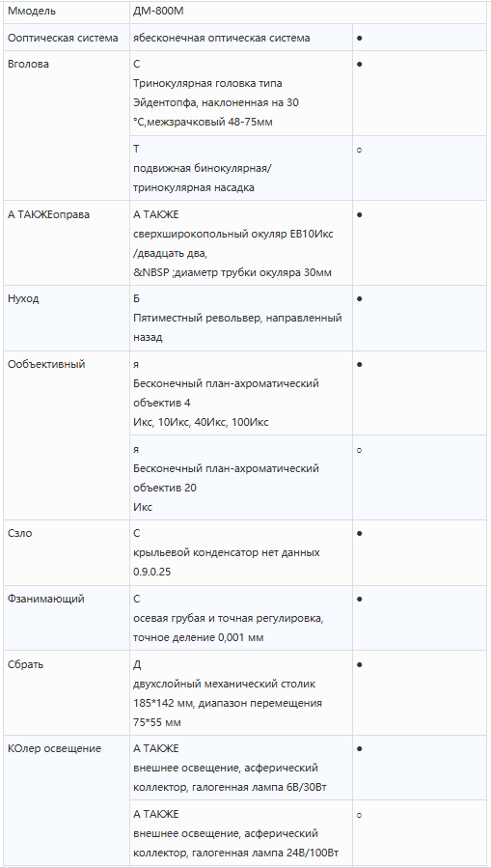Select the точное деление 0,001 мм text

(x=199, y=637)
